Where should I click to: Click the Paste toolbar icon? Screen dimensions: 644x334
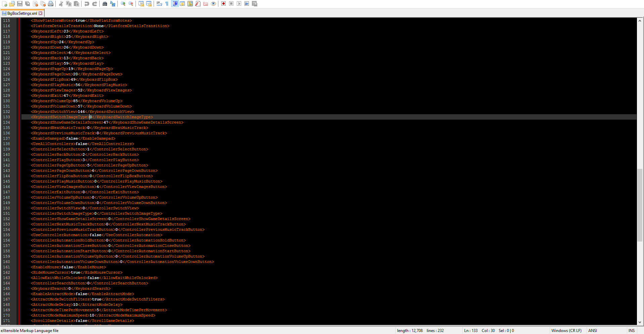click(x=76, y=4)
